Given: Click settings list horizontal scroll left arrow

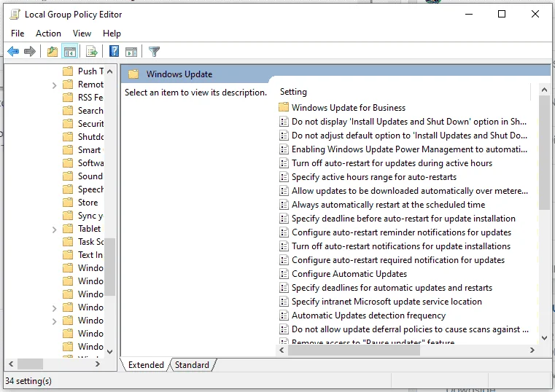Looking at the screenshot, I should (282, 350).
